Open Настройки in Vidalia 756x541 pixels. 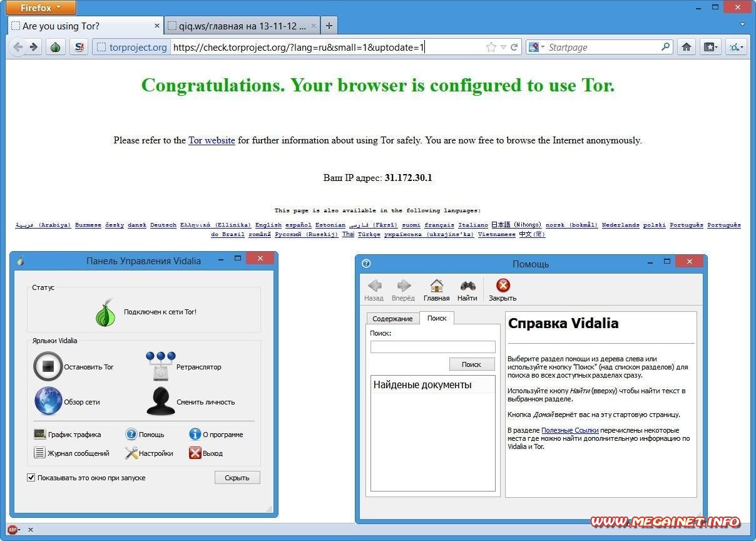(x=149, y=453)
